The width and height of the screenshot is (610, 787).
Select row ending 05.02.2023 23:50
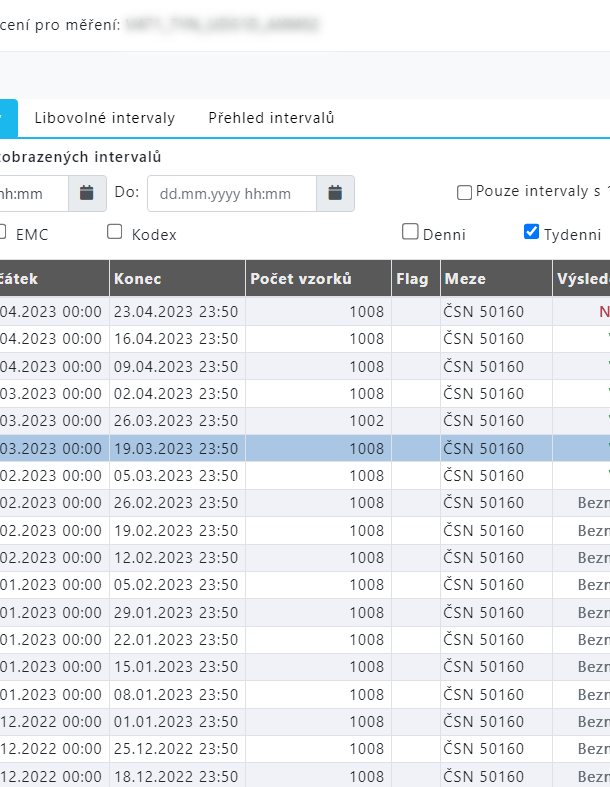[x=305, y=585]
